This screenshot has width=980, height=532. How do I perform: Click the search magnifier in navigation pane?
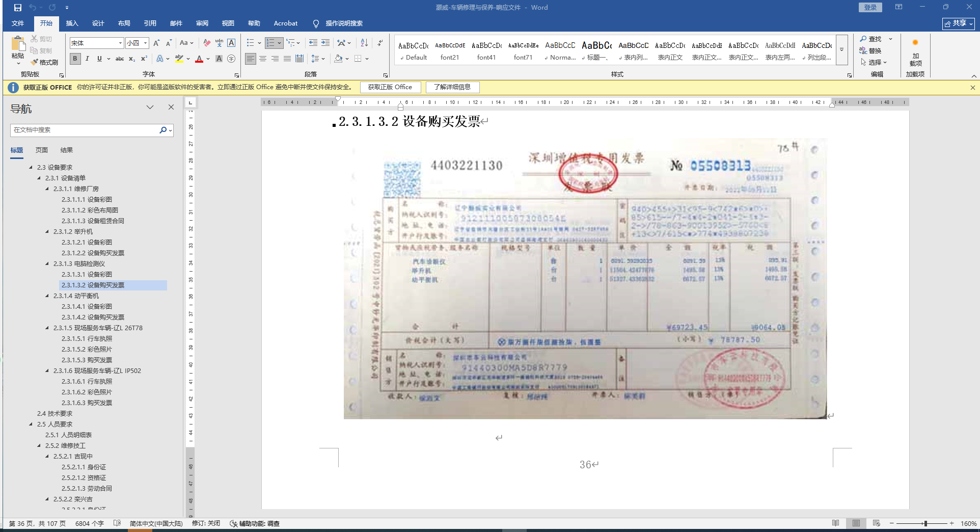[163, 130]
